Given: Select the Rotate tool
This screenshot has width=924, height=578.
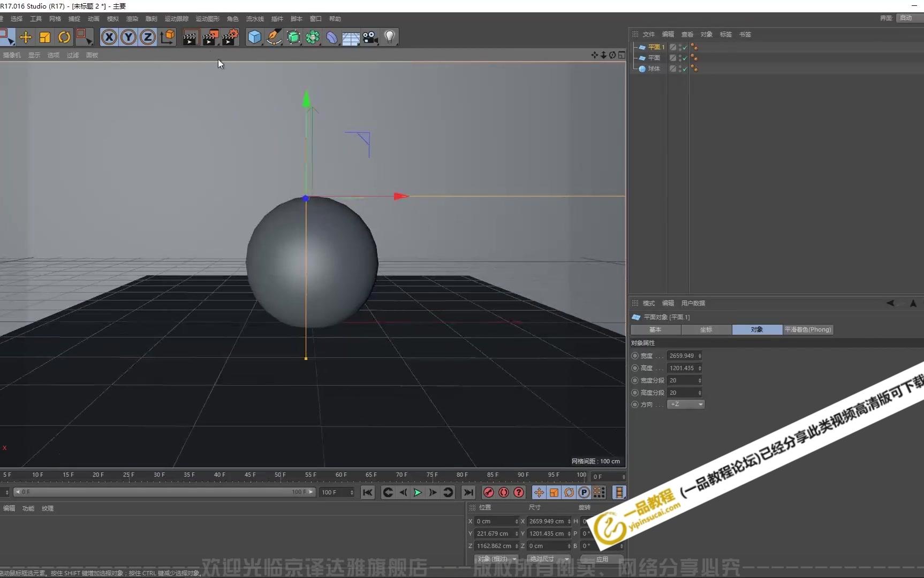Looking at the screenshot, I should [x=64, y=37].
